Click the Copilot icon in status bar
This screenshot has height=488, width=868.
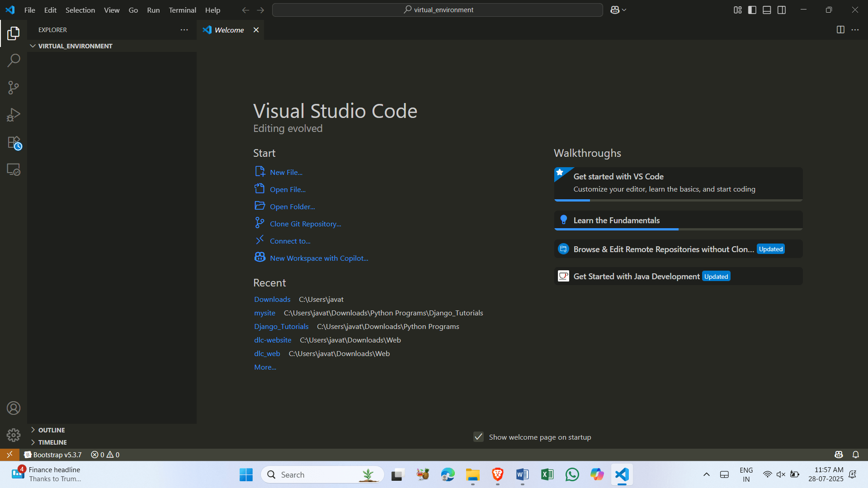coord(839,455)
